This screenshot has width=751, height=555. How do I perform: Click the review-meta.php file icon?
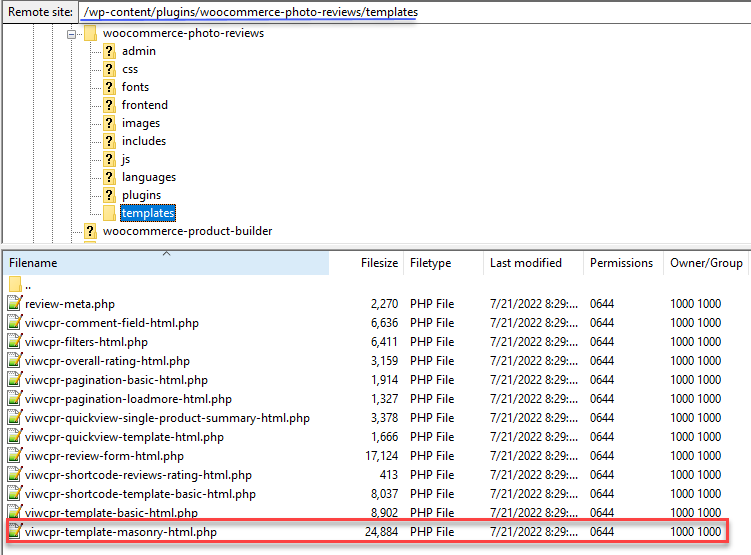click(15, 304)
